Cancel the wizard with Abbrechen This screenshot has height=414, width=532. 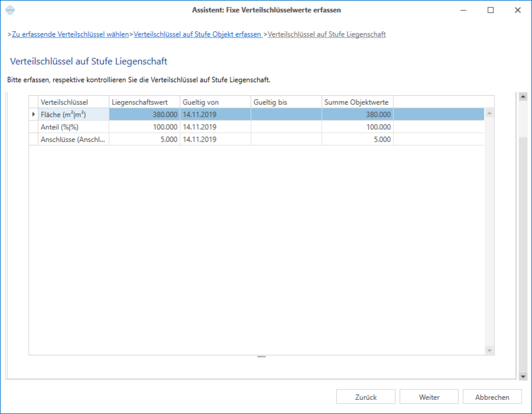(x=492, y=397)
